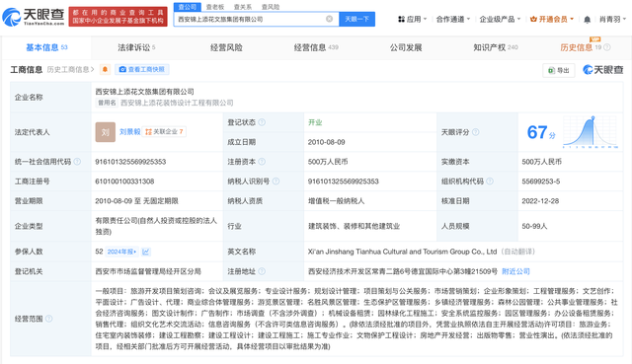The width and height of the screenshot is (632, 364).
Task: Click help icon next to 统一社会信用代码
Action: (x=77, y=162)
